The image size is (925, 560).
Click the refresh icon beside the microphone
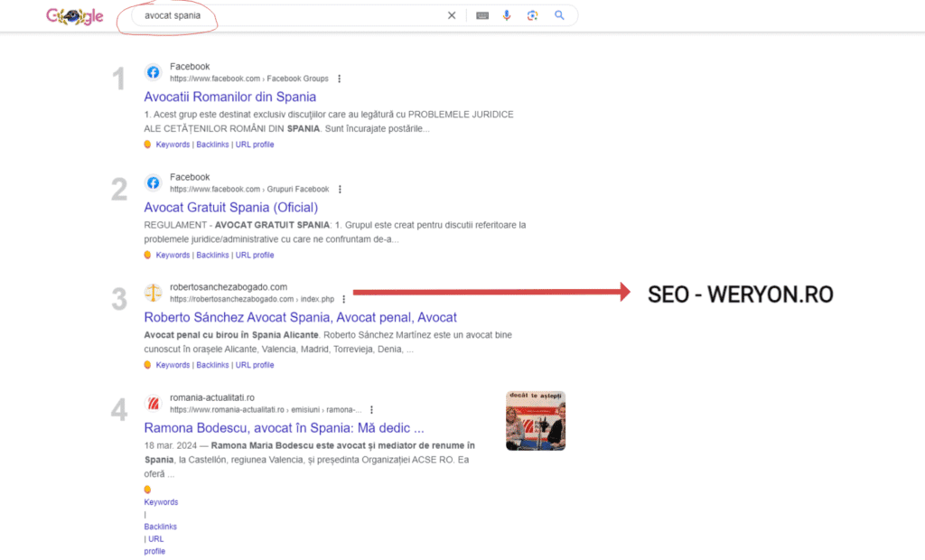tap(532, 15)
